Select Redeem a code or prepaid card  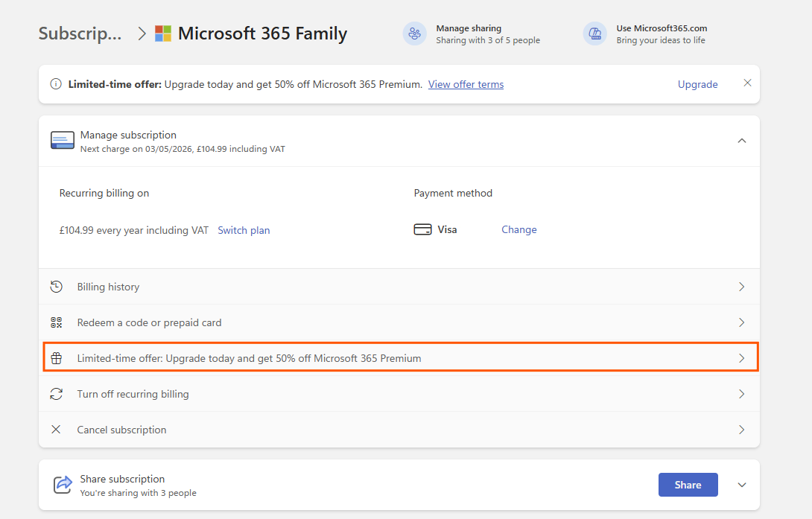(399, 322)
